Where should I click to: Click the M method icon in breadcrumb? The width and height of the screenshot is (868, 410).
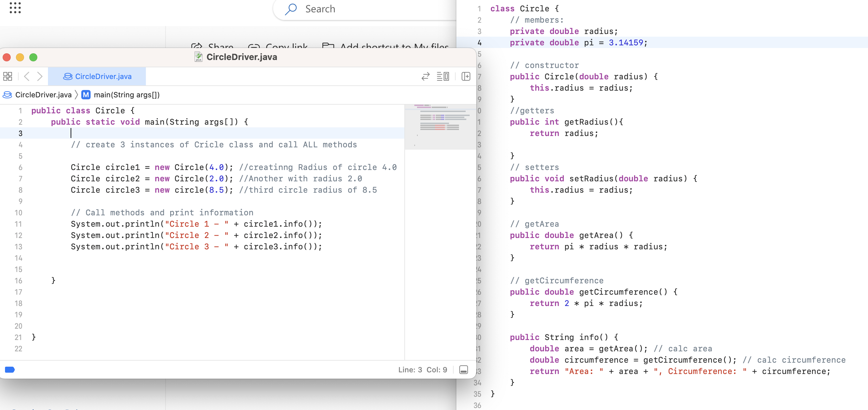pos(86,95)
